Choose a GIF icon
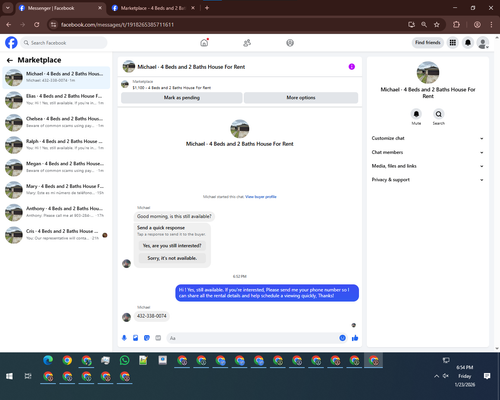 tap(158, 338)
